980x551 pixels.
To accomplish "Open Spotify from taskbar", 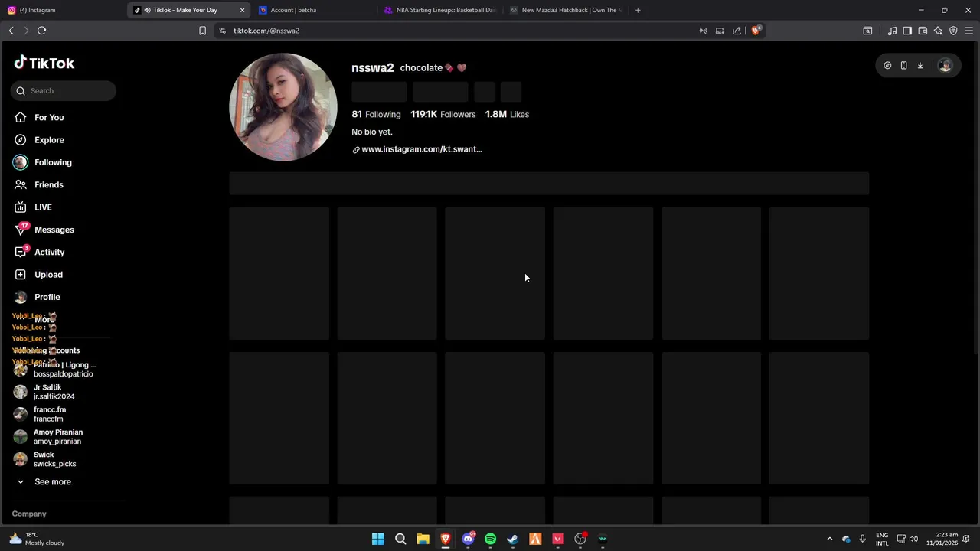I will (x=490, y=539).
